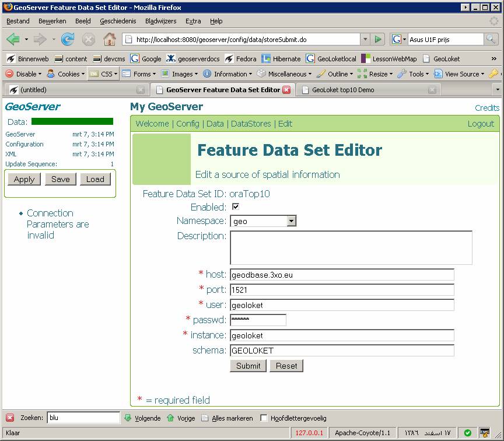Open GeoLoketlocal bookmark
Screen dimensions: 504x441
click(x=331, y=59)
